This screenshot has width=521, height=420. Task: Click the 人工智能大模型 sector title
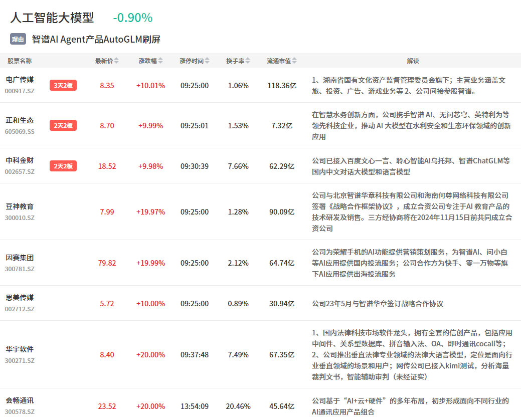point(52,18)
